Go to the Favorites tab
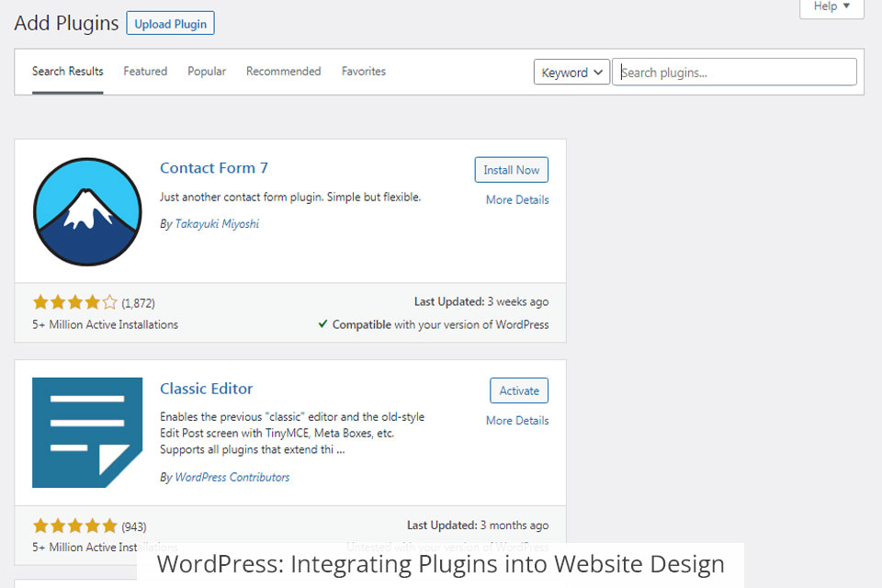The height and width of the screenshot is (588, 882). pos(364,72)
